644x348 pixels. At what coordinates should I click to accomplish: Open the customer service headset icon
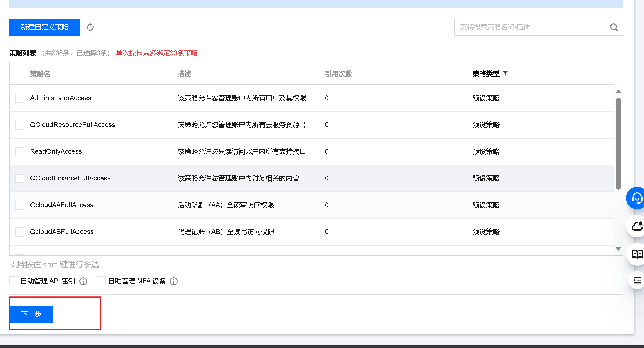636,198
